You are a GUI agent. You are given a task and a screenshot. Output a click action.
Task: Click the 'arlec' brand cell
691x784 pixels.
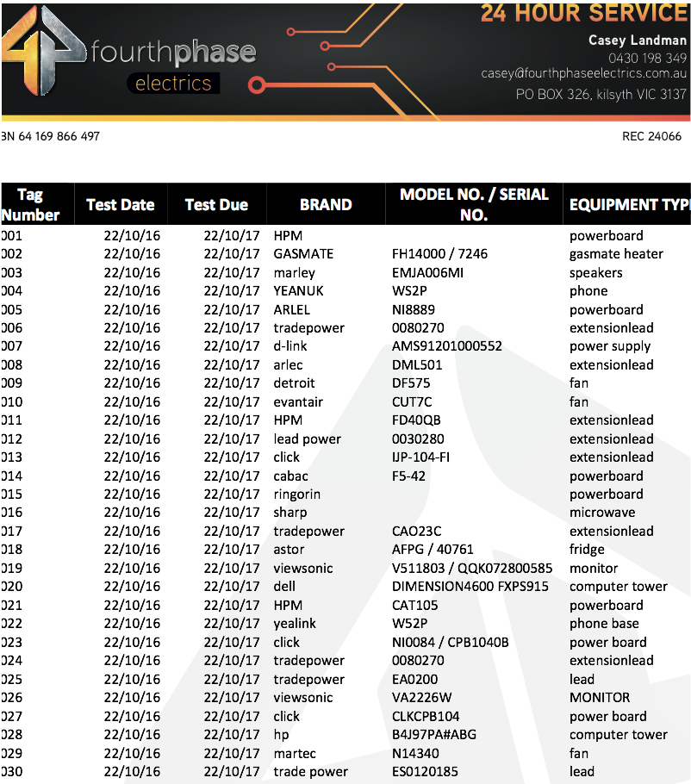tap(288, 365)
